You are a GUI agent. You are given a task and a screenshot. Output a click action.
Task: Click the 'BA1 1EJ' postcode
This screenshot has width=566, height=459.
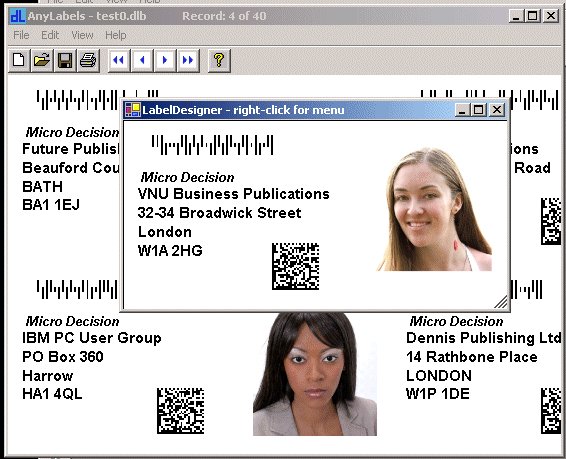tap(51, 205)
